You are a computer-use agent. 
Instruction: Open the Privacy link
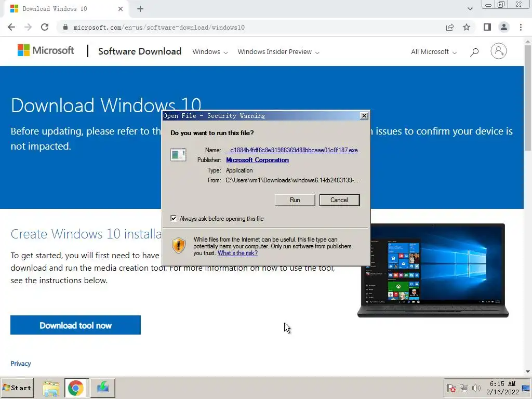coord(21,363)
